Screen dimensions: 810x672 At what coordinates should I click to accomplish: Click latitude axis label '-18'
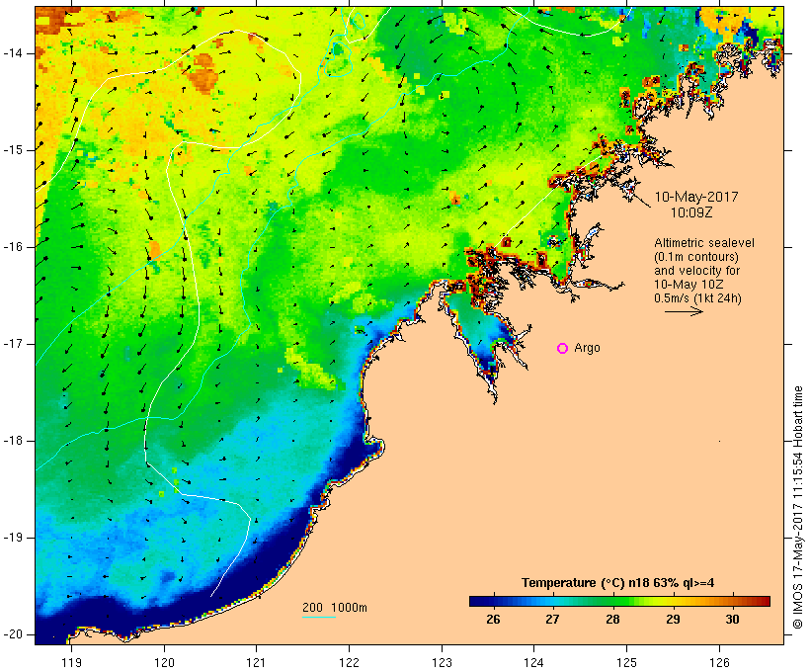12,441
